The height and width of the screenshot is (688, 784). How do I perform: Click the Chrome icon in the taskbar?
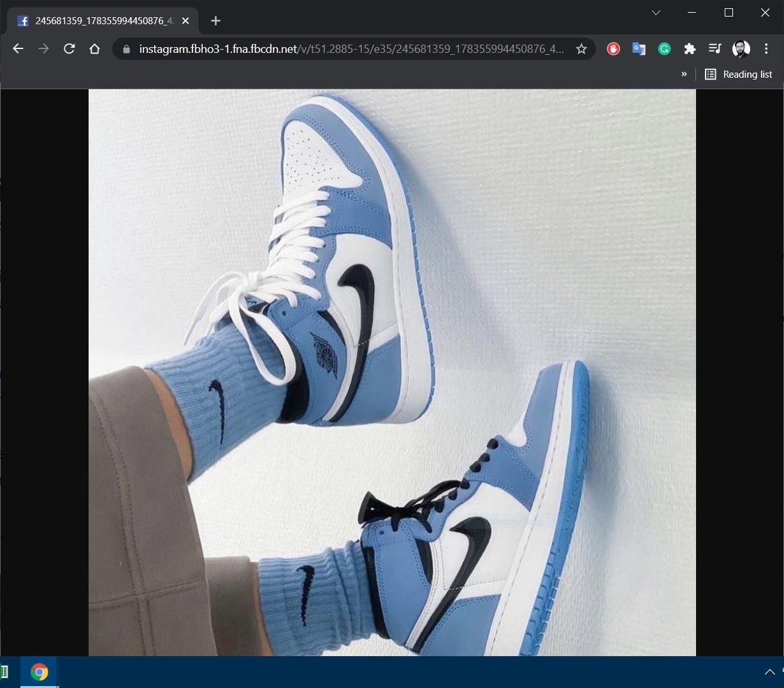pos(40,672)
